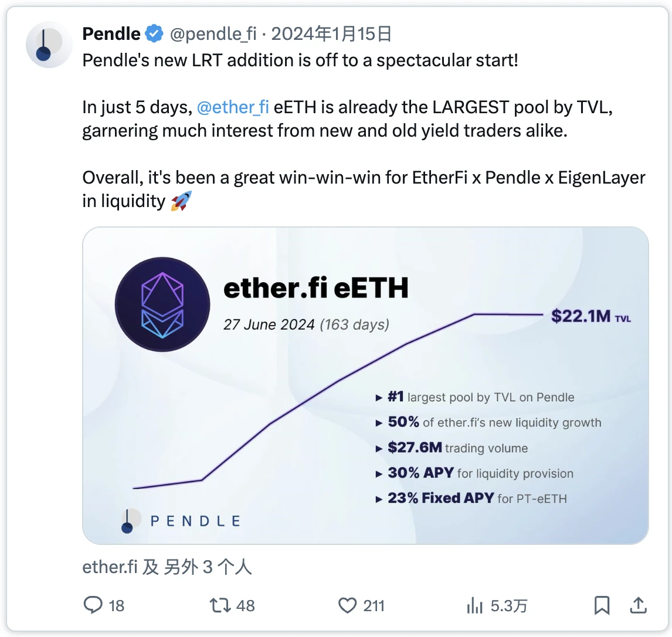Click the 211 likes count
This screenshot has height=637, width=672.
pyautogui.click(x=374, y=605)
